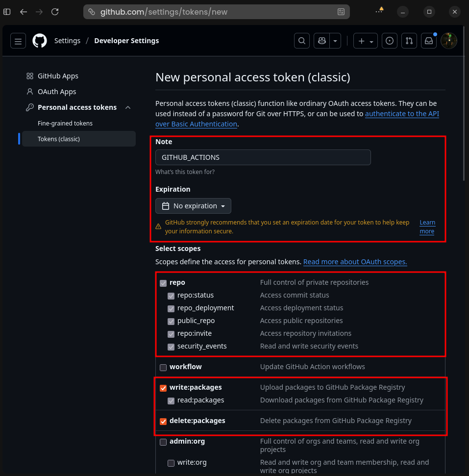Image resolution: width=469 pixels, height=476 pixels.
Task: Click the search magnifying glass icon
Action: [x=301, y=41]
